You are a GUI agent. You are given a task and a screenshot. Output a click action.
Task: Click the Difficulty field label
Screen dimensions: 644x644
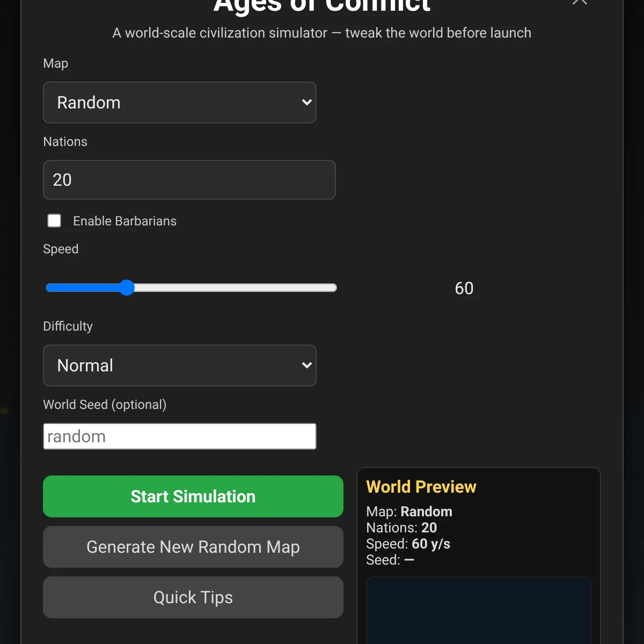click(68, 326)
